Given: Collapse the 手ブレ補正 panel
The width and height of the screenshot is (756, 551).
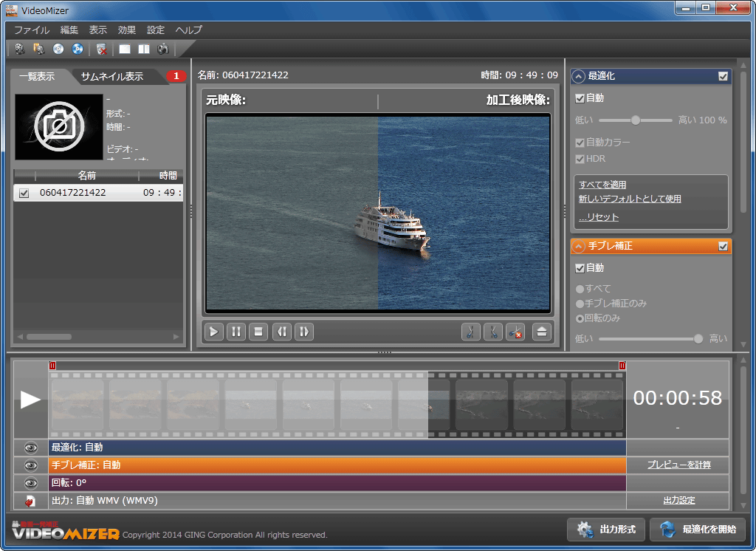Looking at the screenshot, I should [578, 246].
